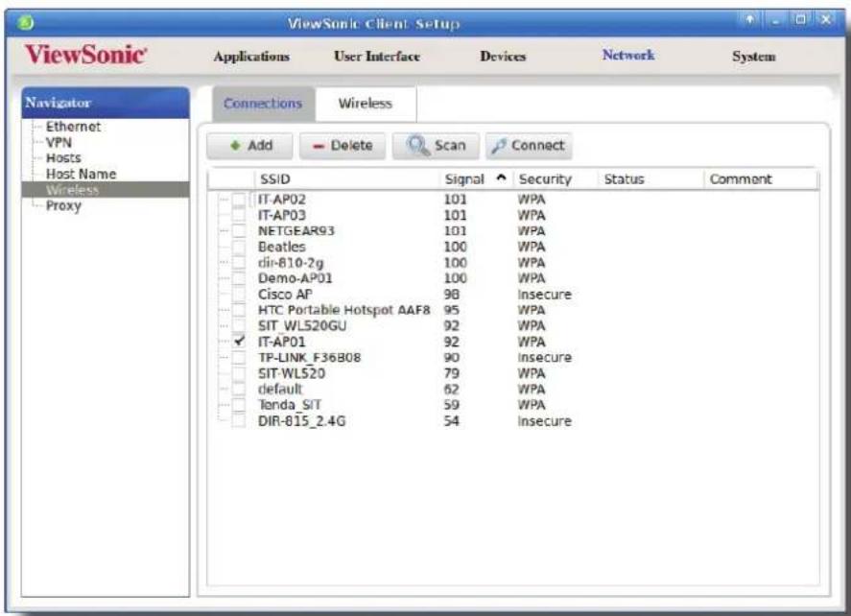
Task: Select the Cisco AP network name
Action: click(x=285, y=295)
